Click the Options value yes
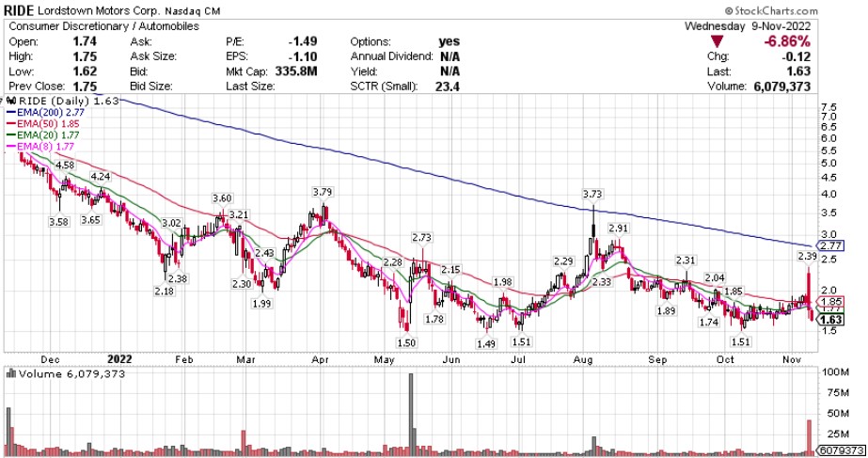 tap(449, 41)
